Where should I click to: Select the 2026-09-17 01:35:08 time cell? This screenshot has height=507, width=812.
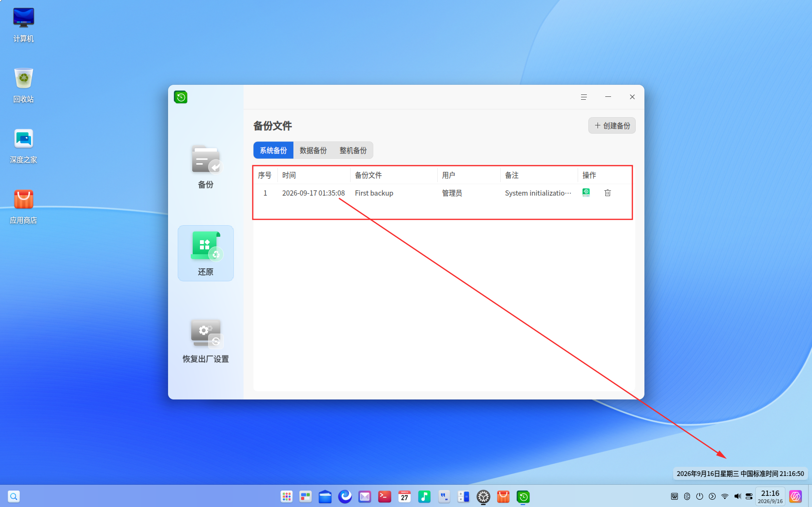(314, 193)
